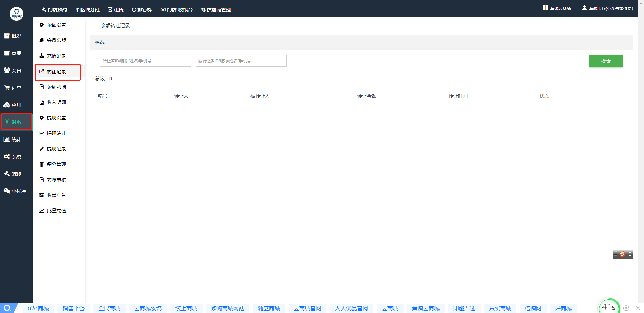
Task: Open the 会员 members icon in sidebar
Action: (7, 70)
